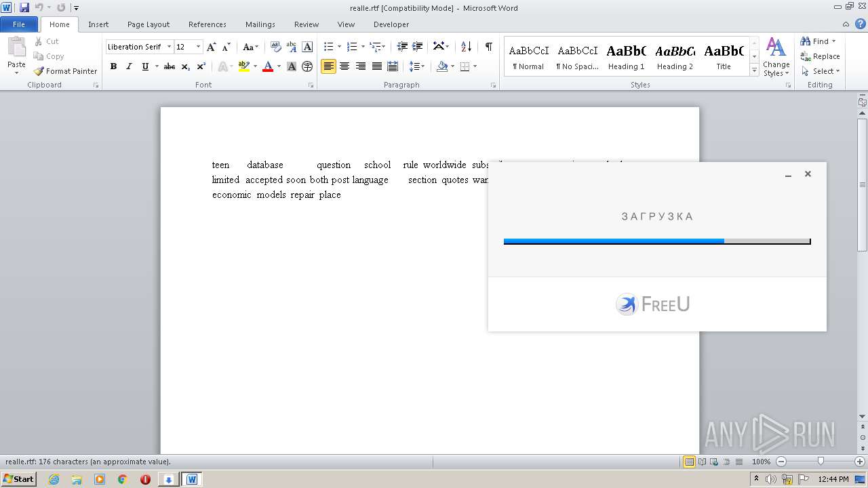Screen dimensions: 868x488
Task: Switch to Page Layout tab
Action: pyautogui.click(x=149, y=24)
